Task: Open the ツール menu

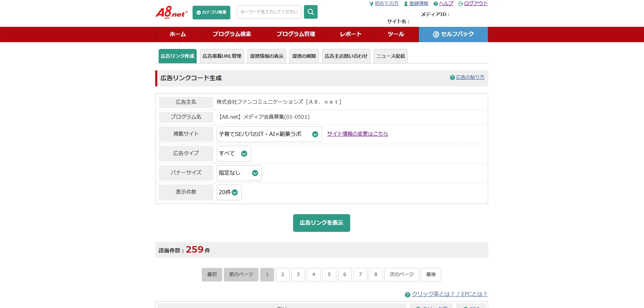Action: 396,34
